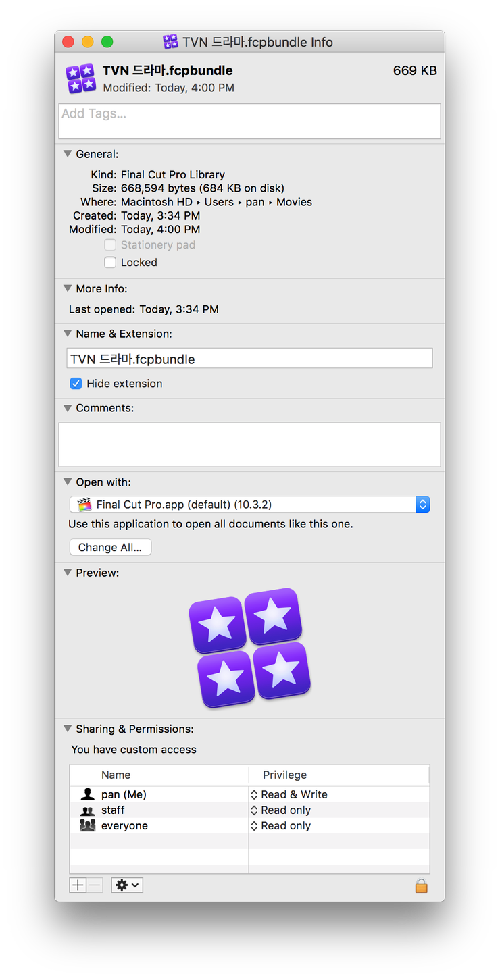The width and height of the screenshot is (500, 980).
Task: Collapse the Sharing & Permissions section
Action: tap(68, 729)
